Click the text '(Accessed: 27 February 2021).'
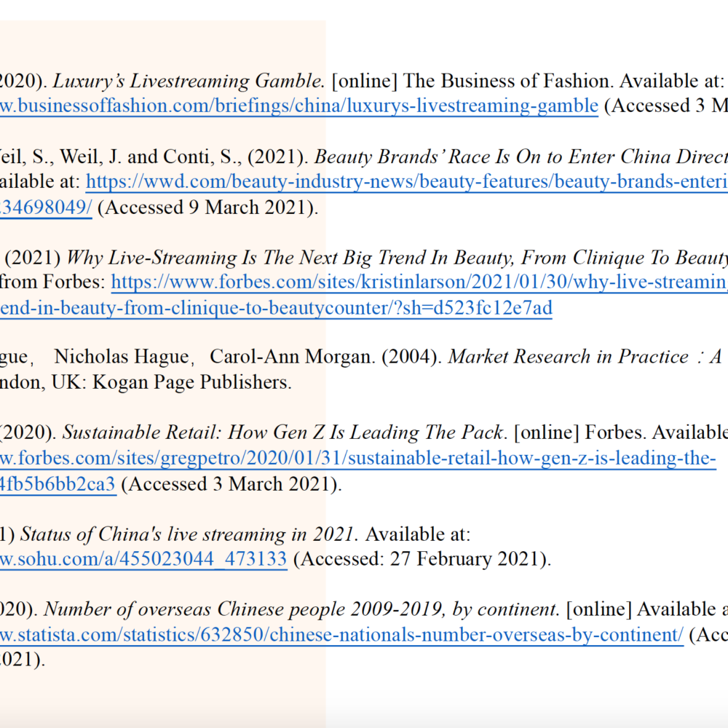This screenshot has height=728, width=728. 422,558
